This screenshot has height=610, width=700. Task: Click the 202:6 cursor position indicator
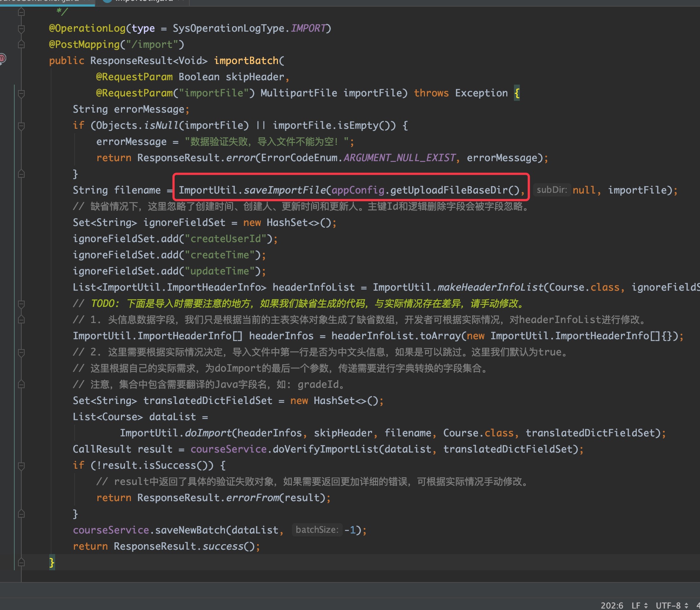click(612, 605)
